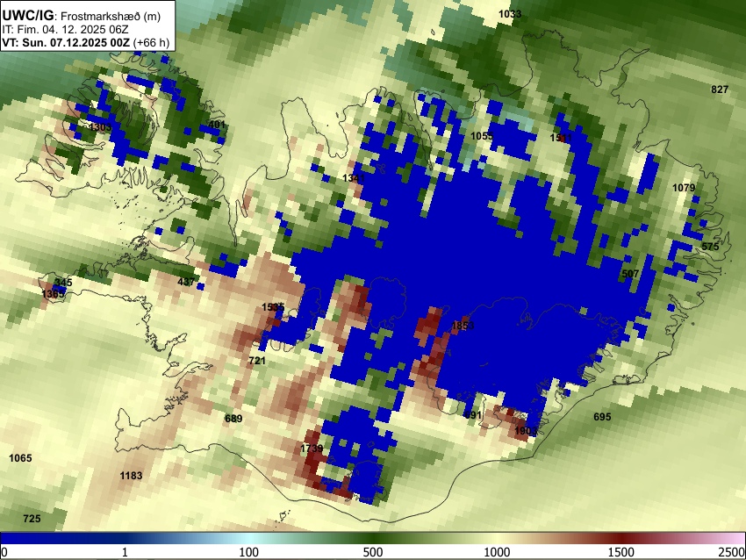Click the 1739 label in the south
The image size is (746, 560).
click(312, 449)
